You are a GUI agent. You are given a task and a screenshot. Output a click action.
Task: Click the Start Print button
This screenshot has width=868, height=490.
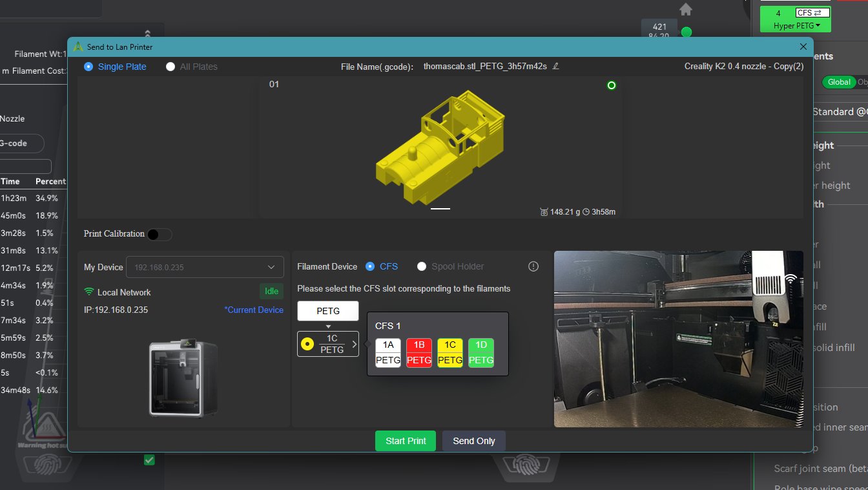pyautogui.click(x=406, y=441)
